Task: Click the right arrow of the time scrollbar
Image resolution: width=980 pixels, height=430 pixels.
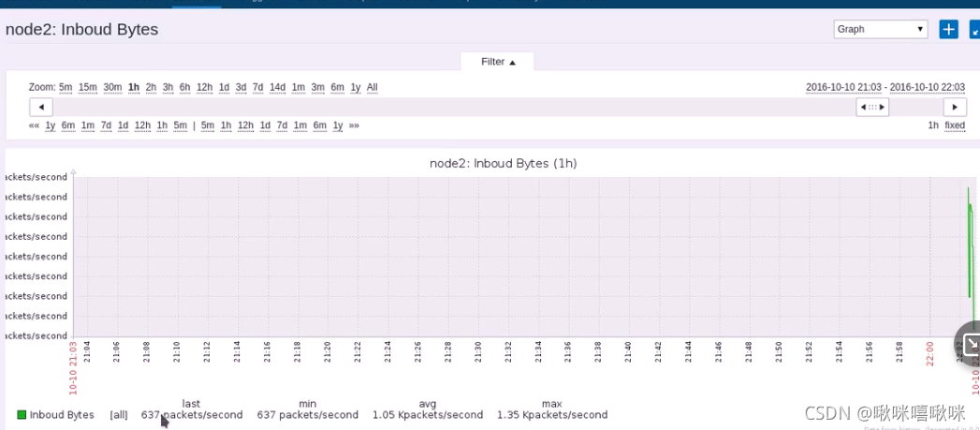Action: (955, 107)
